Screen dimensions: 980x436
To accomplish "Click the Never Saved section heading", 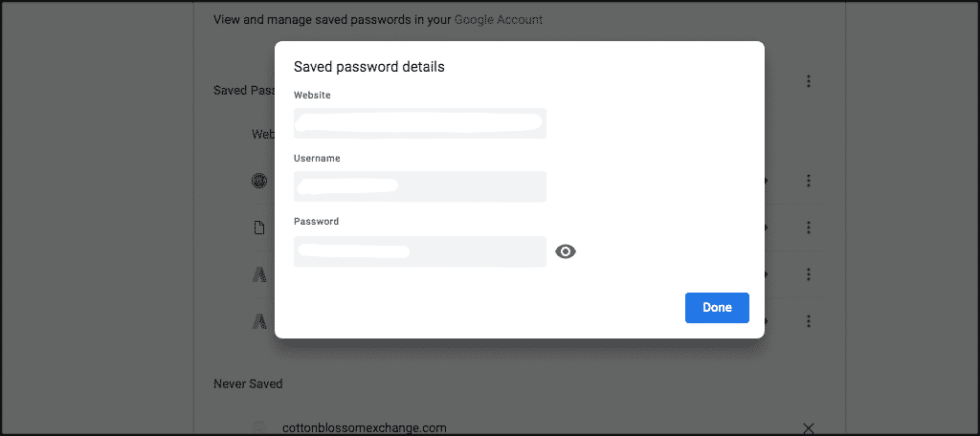I will 248,383.
